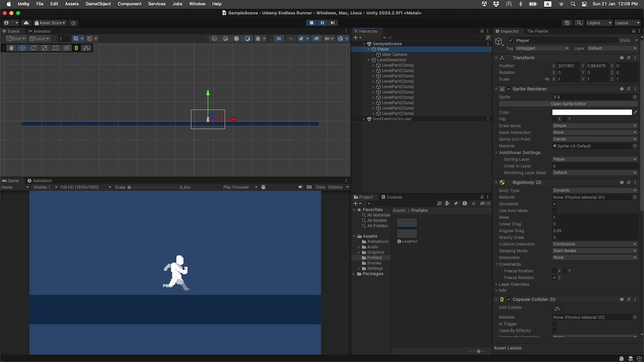Open Draw Mode dropdown
Screen dimensions: 644x362
(x=595, y=126)
